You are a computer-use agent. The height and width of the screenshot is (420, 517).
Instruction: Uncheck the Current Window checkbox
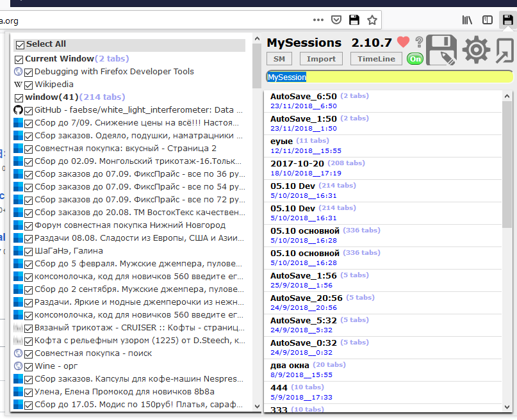point(19,60)
